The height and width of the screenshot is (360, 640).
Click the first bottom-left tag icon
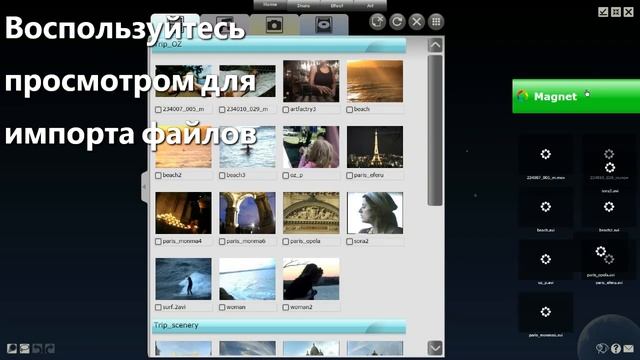click(12, 349)
